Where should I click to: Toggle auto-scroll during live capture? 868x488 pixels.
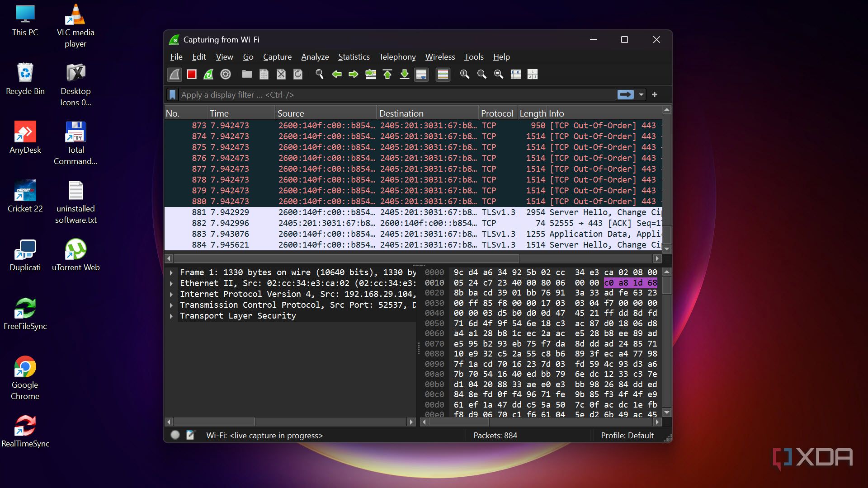coord(421,74)
